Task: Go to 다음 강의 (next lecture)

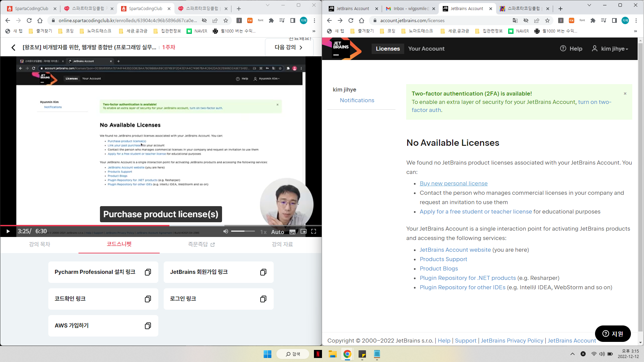Action: tap(289, 47)
